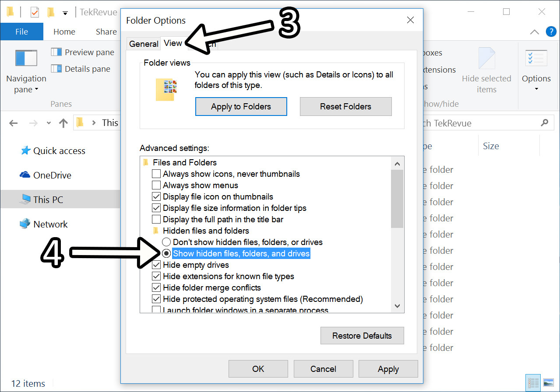The image size is (560, 392).
Task: Click the Size column header
Action: click(x=491, y=146)
